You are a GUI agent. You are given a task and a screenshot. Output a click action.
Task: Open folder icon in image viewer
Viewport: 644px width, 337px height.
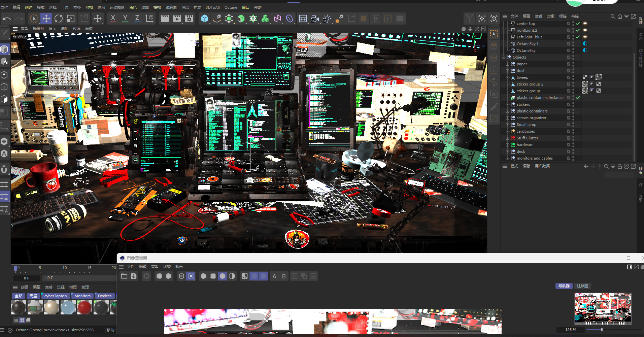point(124,276)
